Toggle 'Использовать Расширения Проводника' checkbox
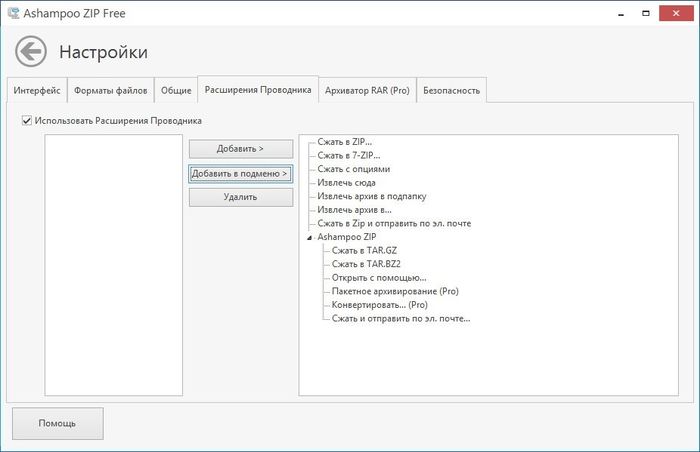The height and width of the screenshot is (452, 700). coord(26,121)
